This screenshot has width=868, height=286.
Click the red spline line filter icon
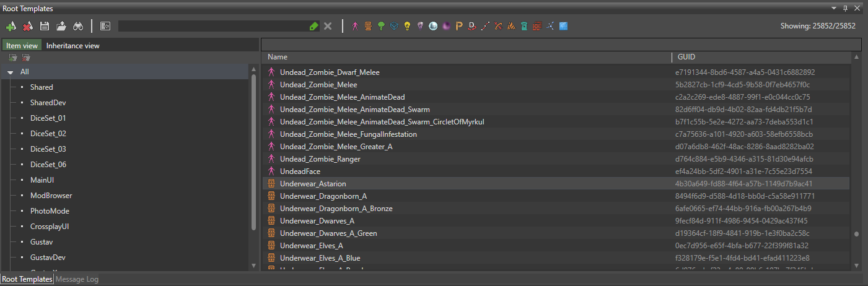[485, 26]
